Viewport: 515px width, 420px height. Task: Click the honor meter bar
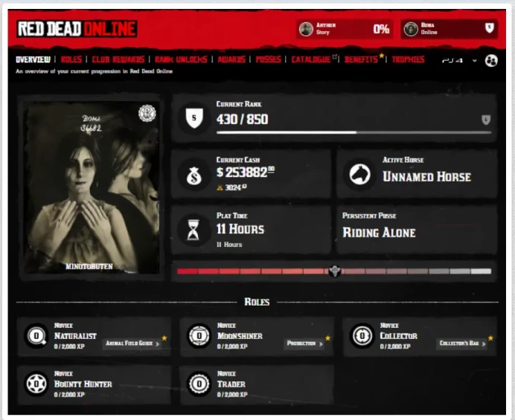(x=334, y=271)
